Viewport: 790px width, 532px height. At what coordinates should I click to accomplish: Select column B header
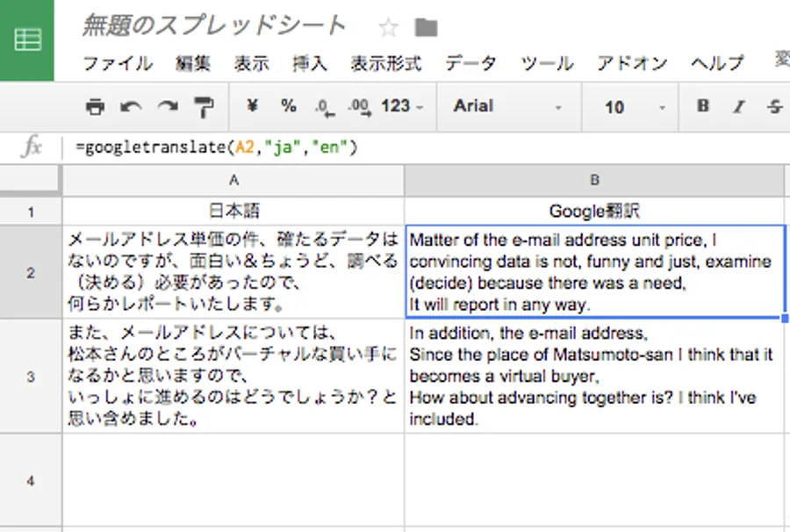[x=594, y=180]
